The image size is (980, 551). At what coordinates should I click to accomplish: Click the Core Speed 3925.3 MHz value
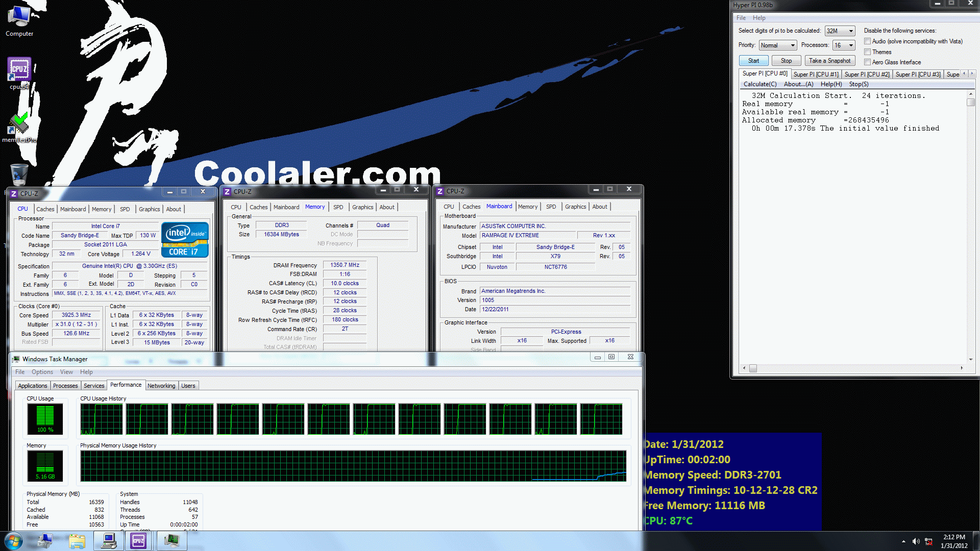point(77,315)
